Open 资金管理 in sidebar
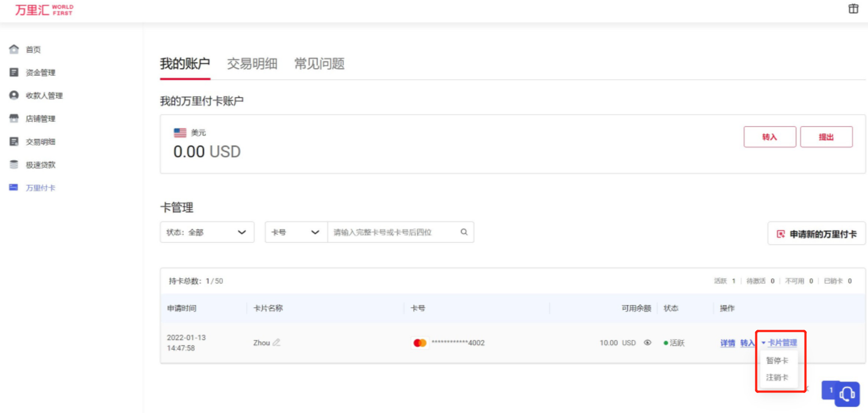Image resolution: width=868 pixels, height=413 pixels. click(41, 73)
